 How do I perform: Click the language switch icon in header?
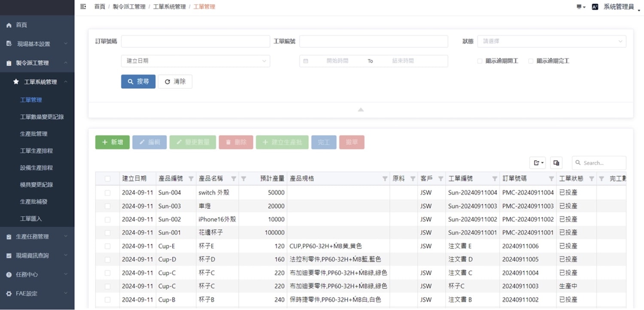pyautogui.click(x=595, y=7)
